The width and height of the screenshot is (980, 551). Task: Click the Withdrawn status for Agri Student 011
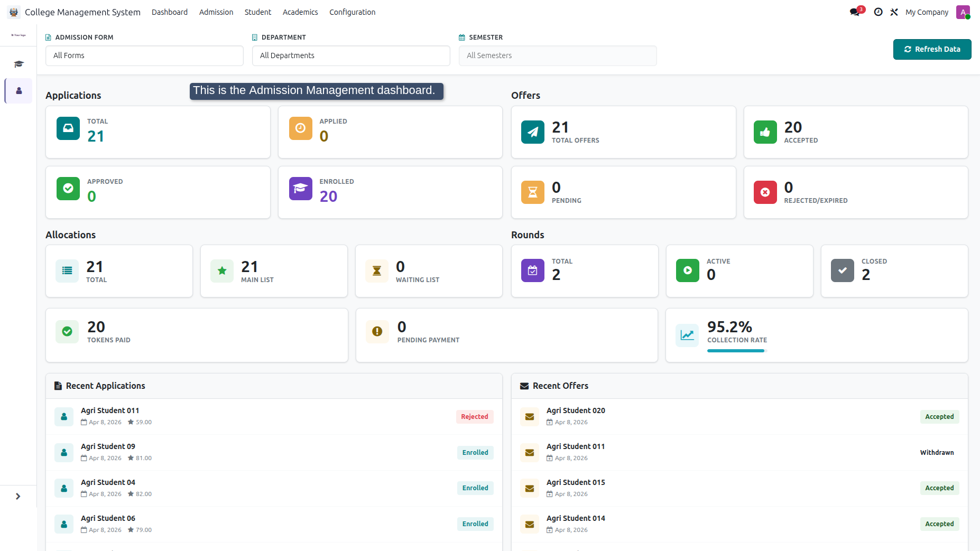(x=937, y=453)
